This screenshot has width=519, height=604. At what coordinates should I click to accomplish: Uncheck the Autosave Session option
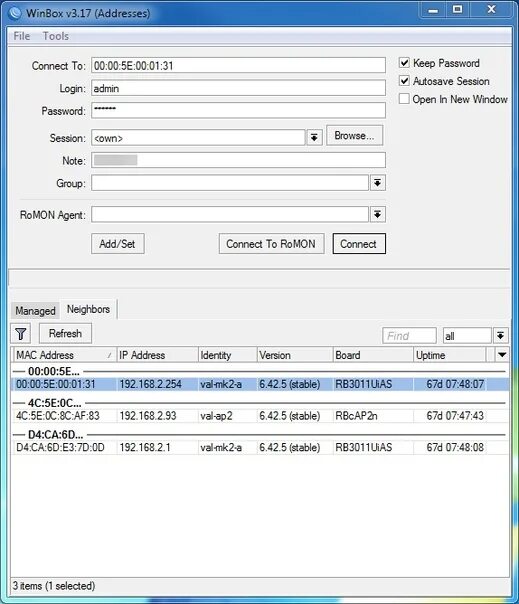(404, 81)
